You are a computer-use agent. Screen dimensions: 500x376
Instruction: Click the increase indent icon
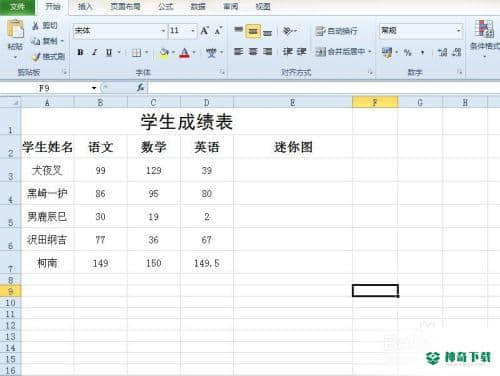point(302,52)
